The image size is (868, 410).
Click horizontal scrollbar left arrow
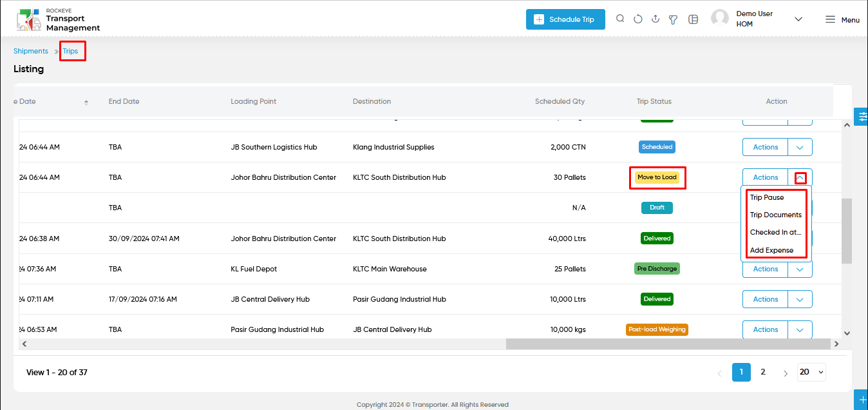click(24, 344)
